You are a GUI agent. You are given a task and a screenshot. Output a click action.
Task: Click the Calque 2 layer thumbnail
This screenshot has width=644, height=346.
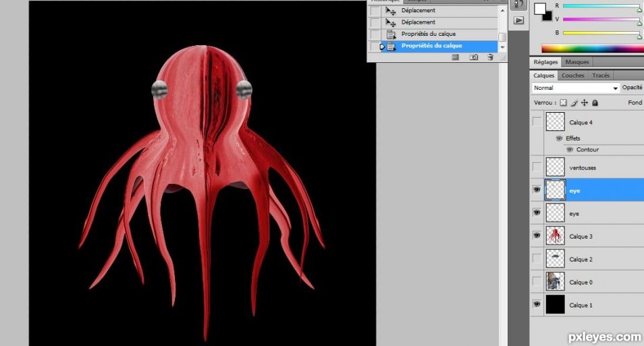point(556,259)
